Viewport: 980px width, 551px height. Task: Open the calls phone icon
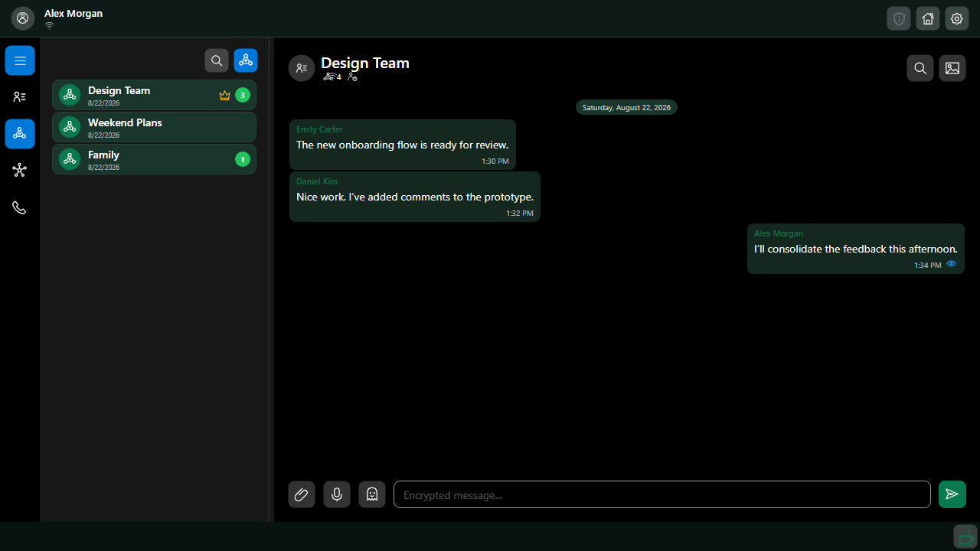[x=20, y=207]
